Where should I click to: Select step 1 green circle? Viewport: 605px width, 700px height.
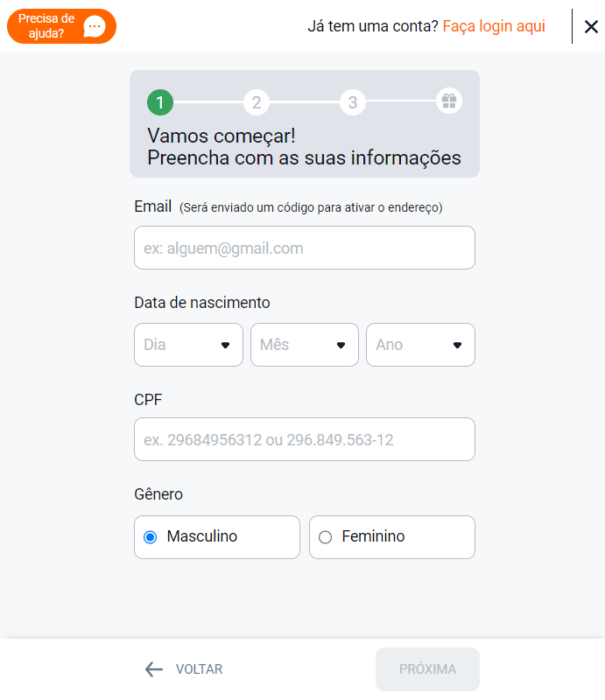[x=160, y=102]
